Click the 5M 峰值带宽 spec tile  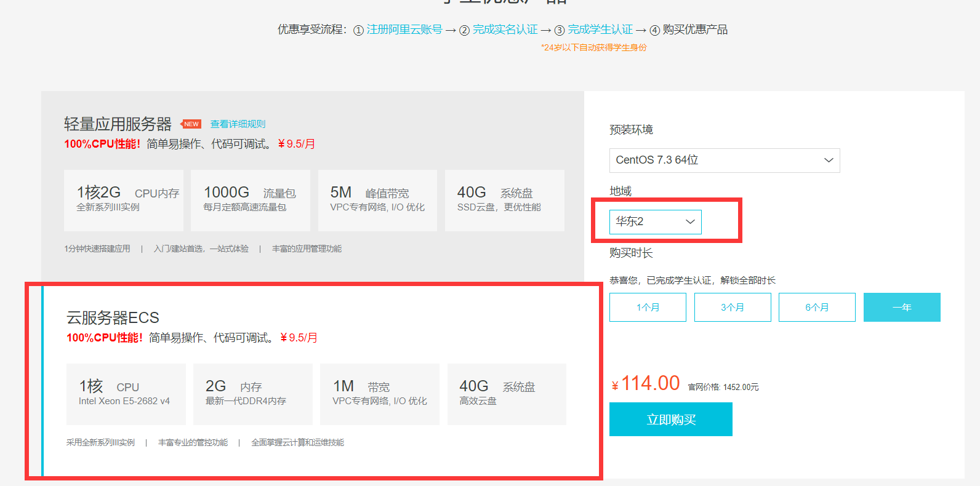pos(377,201)
